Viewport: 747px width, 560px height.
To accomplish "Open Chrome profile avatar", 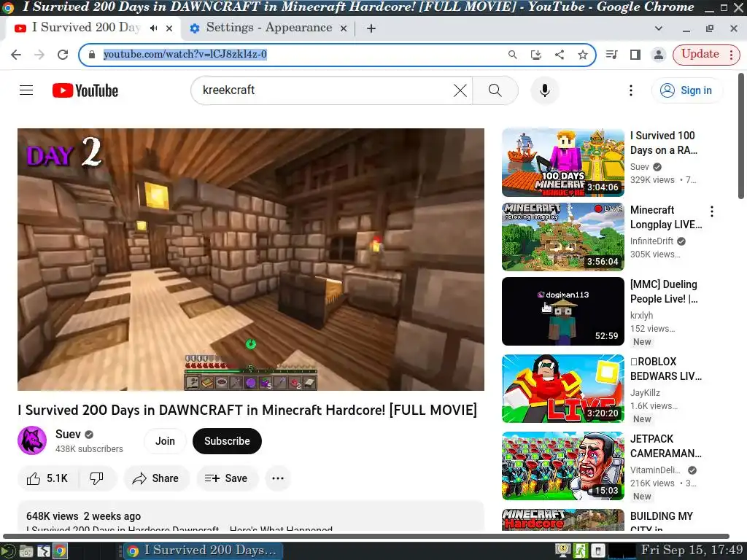I will tap(659, 55).
